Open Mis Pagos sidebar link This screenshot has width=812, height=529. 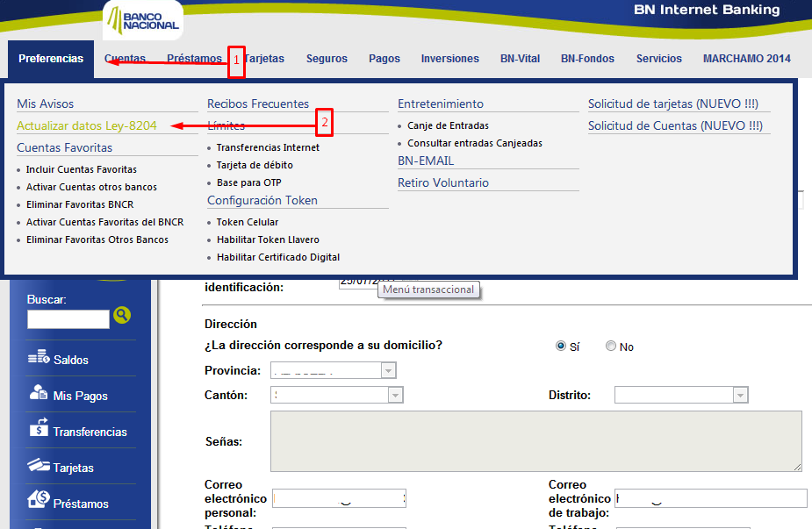[80, 396]
